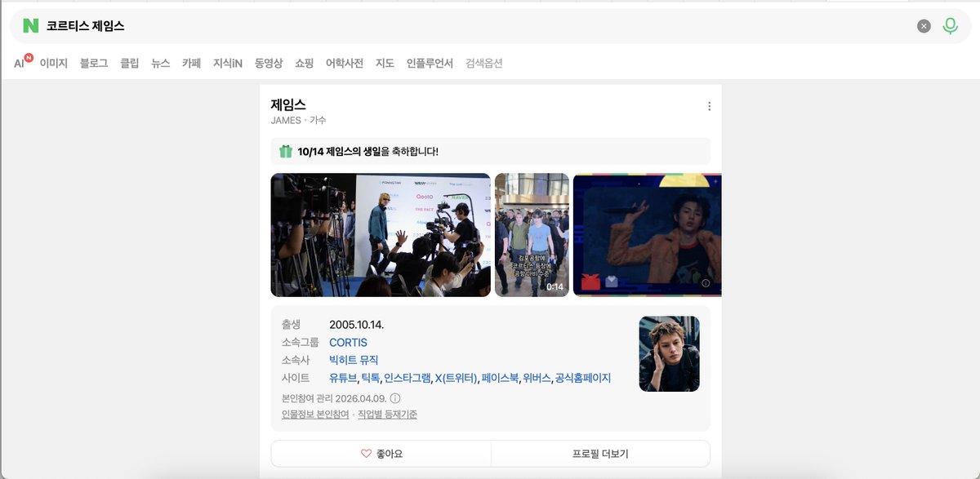The height and width of the screenshot is (479, 980).
Task: Switch to the 블로그 tab
Action: (x=94, y=63)
